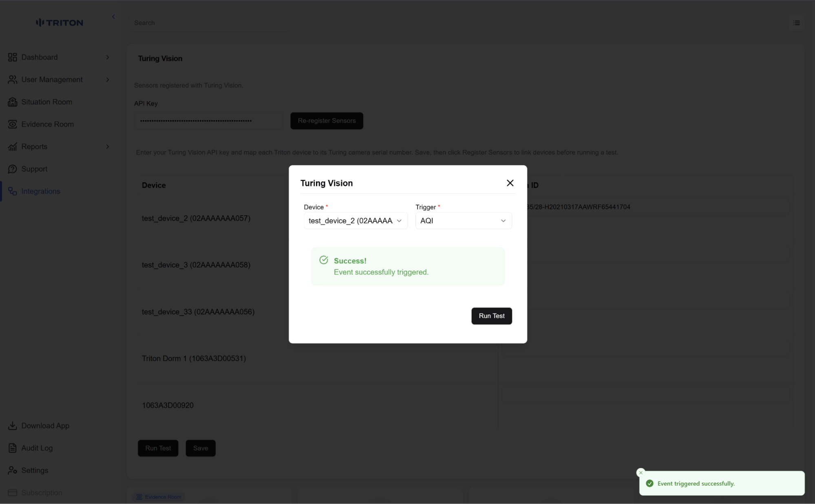
Task: Click the Integrations icon
Action: (x=13, y=191)
